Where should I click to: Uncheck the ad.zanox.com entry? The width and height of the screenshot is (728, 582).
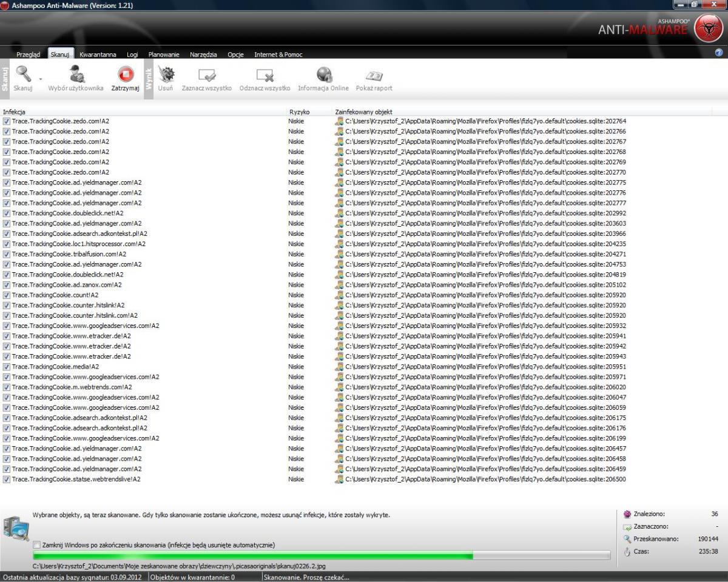[x=7, y=285]
